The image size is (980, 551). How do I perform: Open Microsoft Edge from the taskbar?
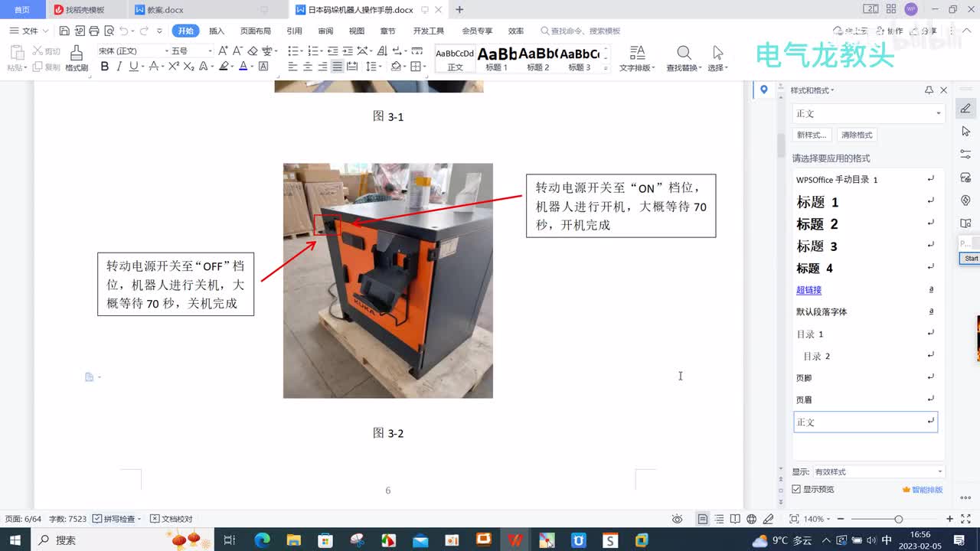pyautogui.click(x=262, y=540)
